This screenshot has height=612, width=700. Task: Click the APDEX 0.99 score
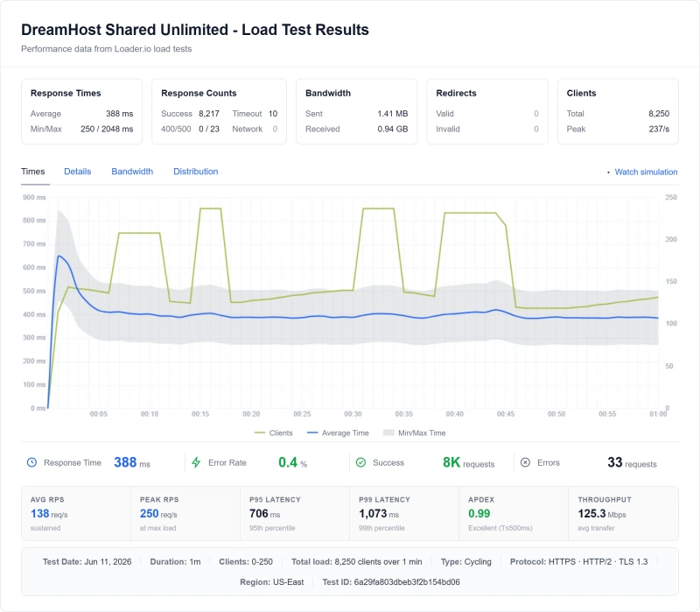(x=479, y=514)
